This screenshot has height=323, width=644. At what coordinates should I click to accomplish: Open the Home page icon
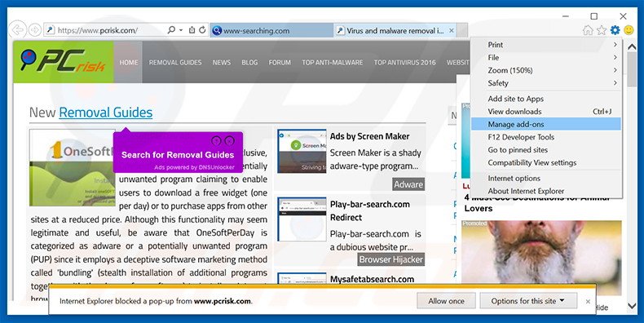point(588,30)
